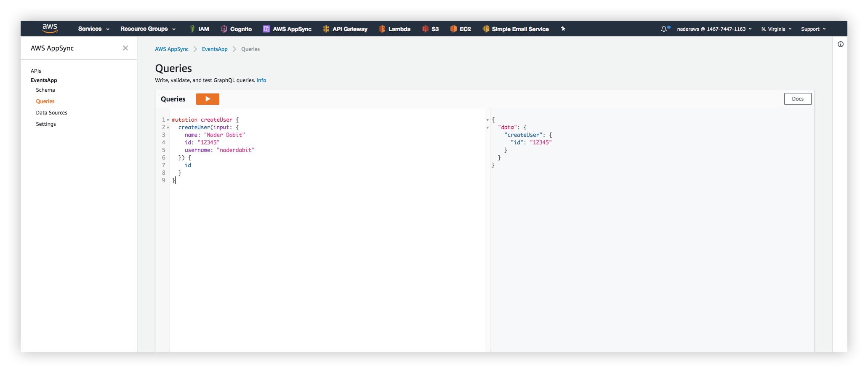
Task: Close the AWS AppSync sidebar panel
Action: [125, 48]
